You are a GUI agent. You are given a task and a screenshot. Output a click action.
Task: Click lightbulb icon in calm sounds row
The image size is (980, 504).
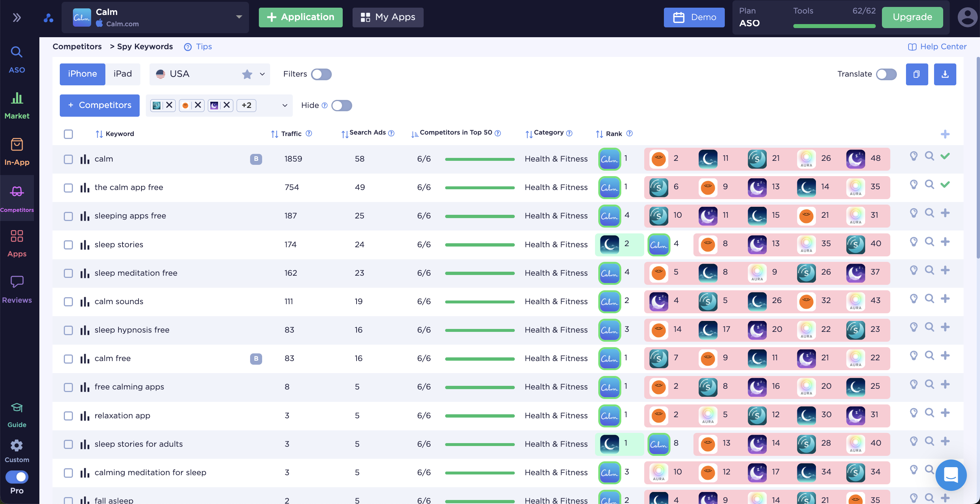coord(913,299)
